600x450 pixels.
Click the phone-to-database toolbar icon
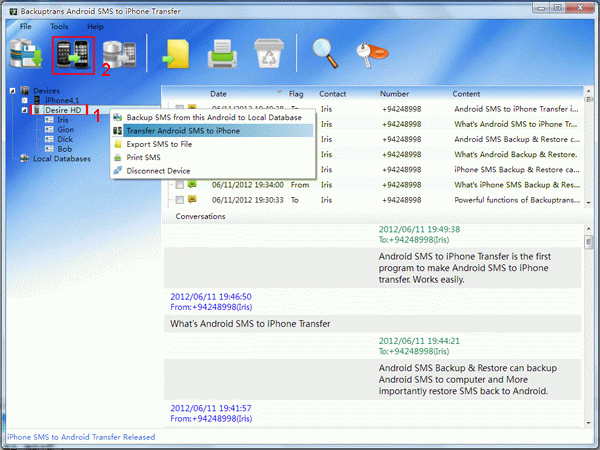coord(120,57)
